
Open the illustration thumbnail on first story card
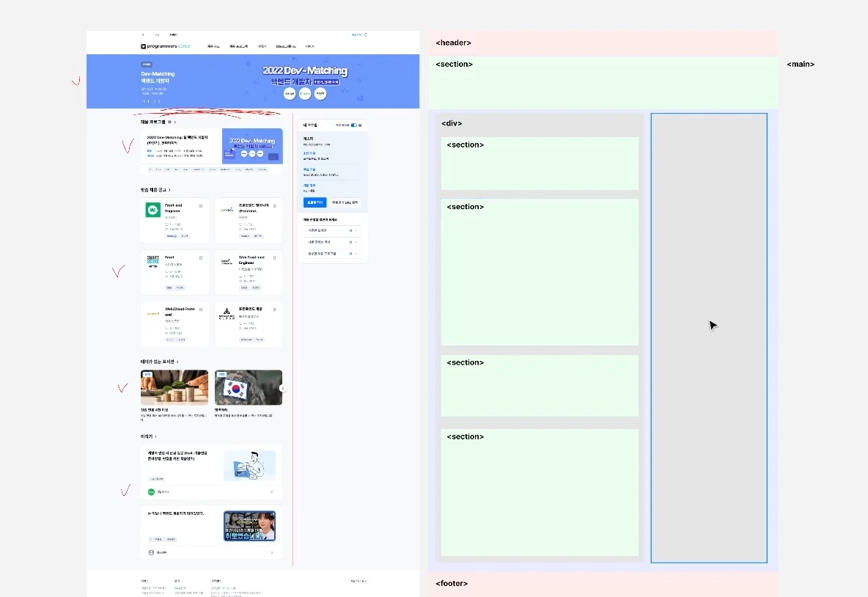coord(250,465)
